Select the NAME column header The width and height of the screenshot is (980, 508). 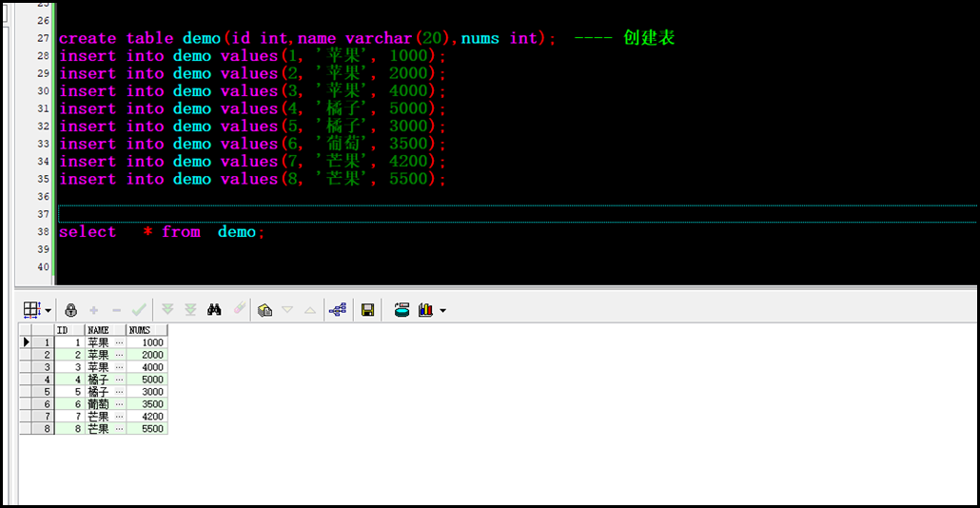[x=105, y=330]
